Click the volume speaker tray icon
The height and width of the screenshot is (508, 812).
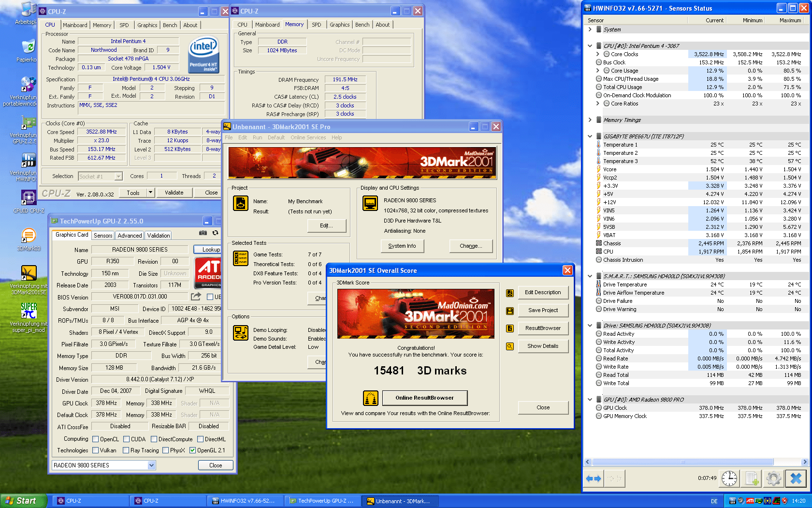point(740,501)
